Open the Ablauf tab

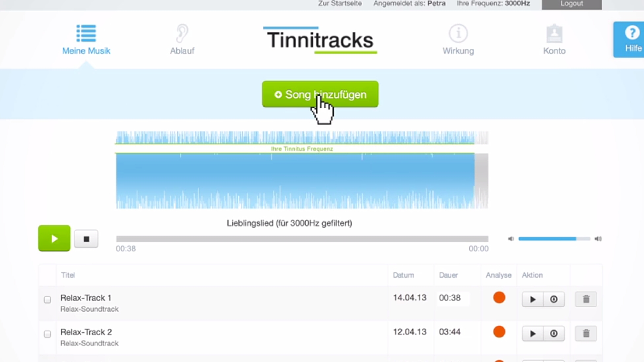click(182, 39)
